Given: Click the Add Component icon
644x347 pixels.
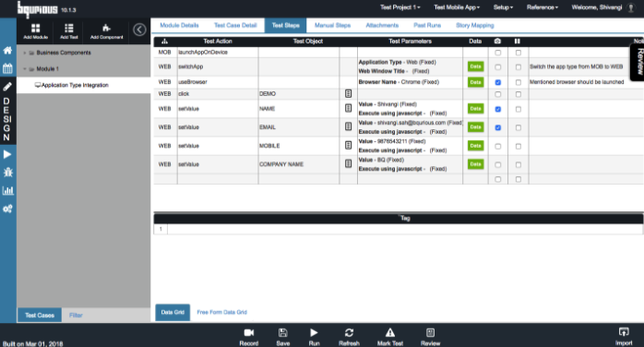Looking at the screenshot, I should pos(106,28).
